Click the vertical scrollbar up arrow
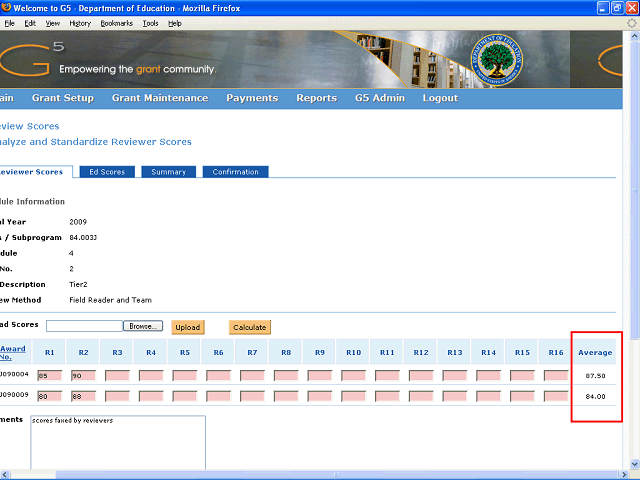This screenshot has width=640, height=480. 635,36
